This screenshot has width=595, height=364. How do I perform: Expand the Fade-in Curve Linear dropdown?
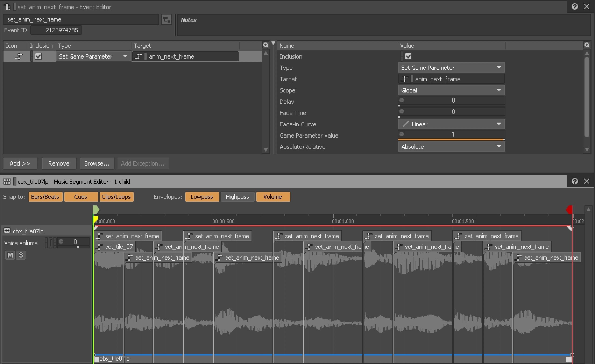[451, 124]
